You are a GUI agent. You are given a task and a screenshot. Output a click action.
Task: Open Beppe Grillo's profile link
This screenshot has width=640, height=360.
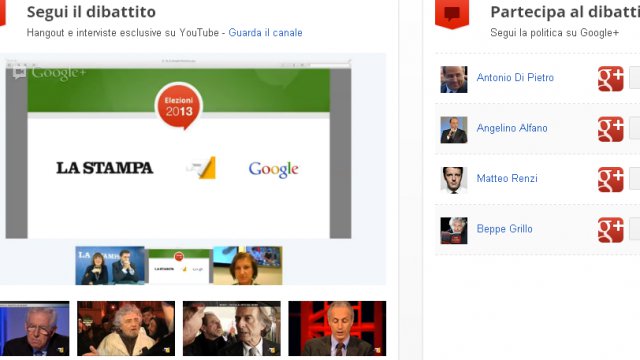click(x=504, y=229)
